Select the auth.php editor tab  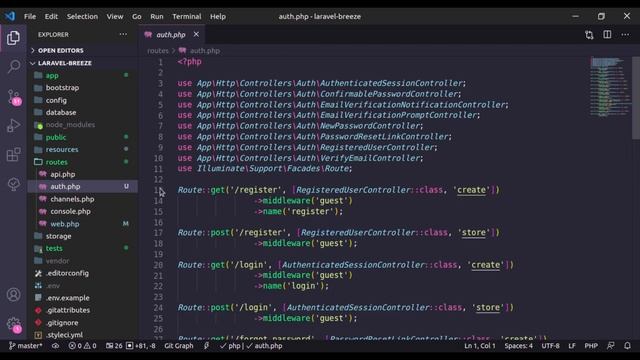(x=171, y=35)
